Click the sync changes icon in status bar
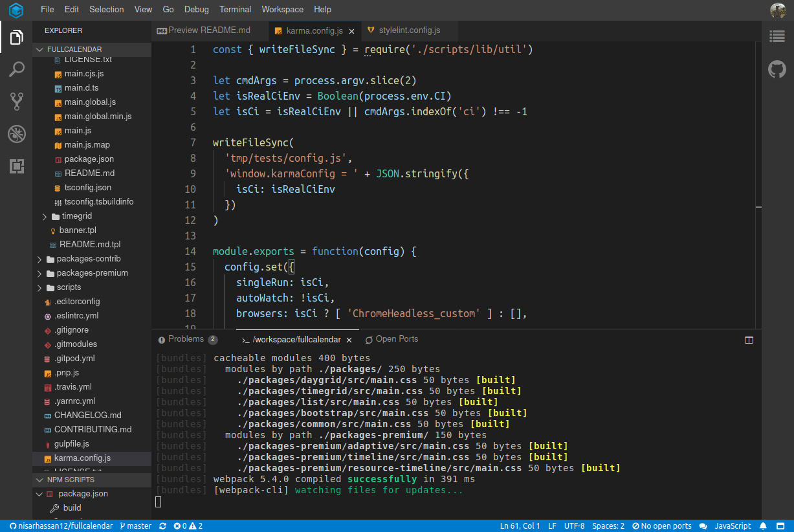This screenshot has width=794, height=532. [x=162, y=526]
